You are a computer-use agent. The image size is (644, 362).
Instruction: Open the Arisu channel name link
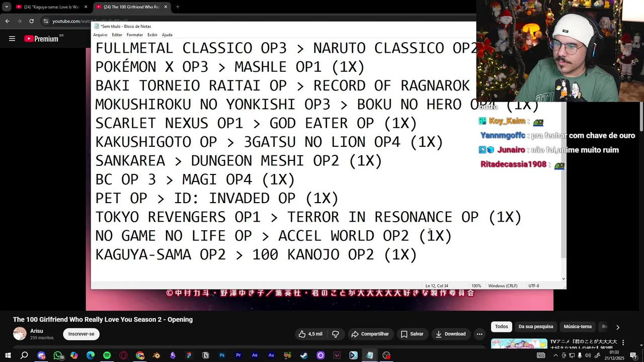(x=37, y=331)
